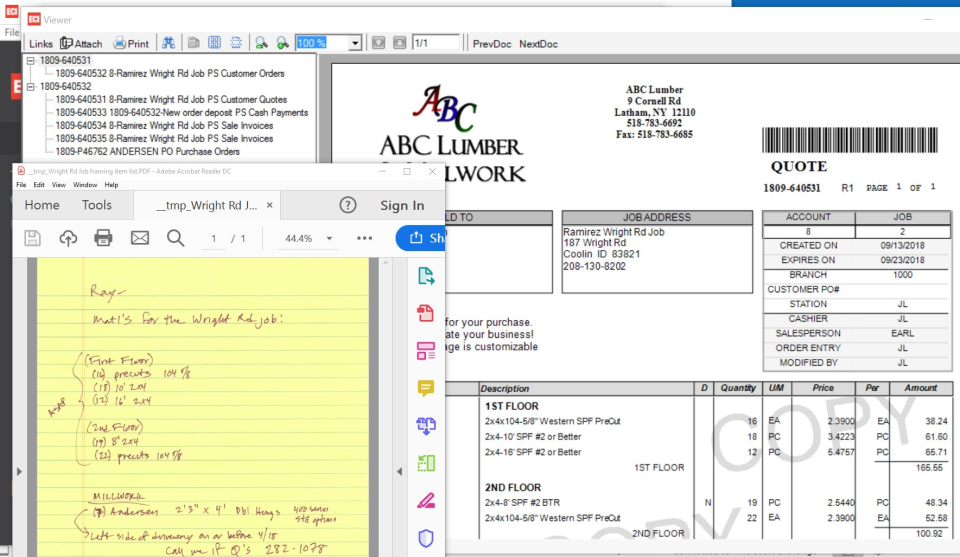This screenshot has width=960, height=557.
Task: Click Links in the Viewer toolbar
Action: pyautogui.click(x=40, y=43)
